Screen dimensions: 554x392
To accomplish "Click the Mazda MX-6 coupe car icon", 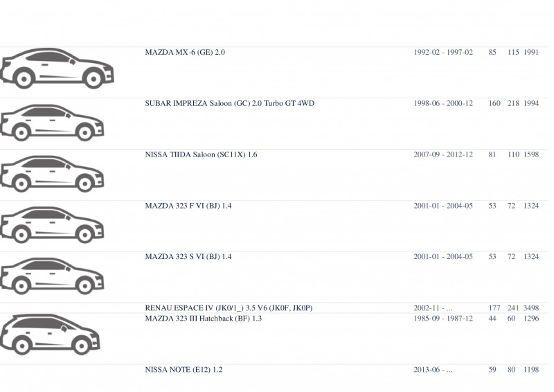I will click(57, 69).
